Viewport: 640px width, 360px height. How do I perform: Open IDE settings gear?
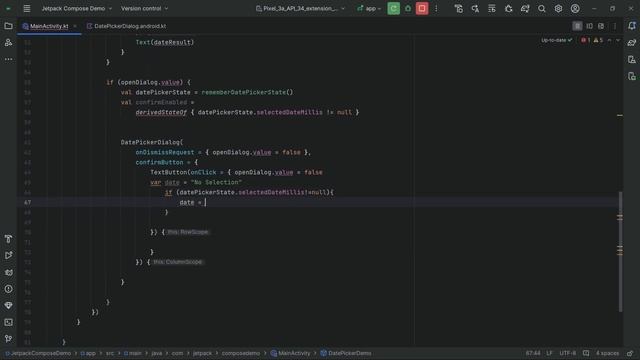point(558,8)
